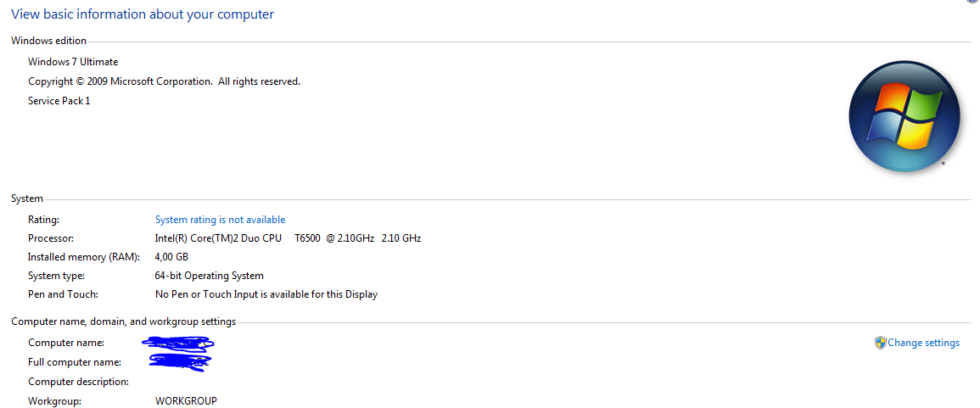Click the "Computer description:" label
Screen dimensions: 980x408
(79, 381)
